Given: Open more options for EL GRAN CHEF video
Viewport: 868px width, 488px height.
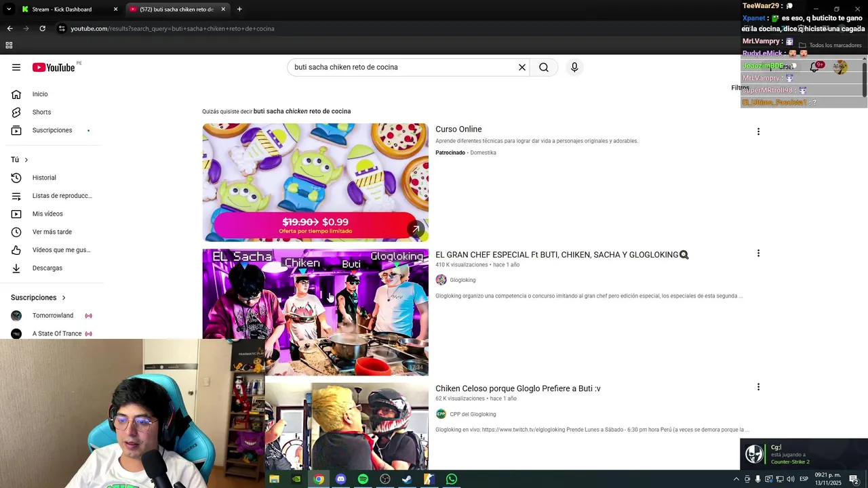Looking at the screenshot, I should coord(758,253).
